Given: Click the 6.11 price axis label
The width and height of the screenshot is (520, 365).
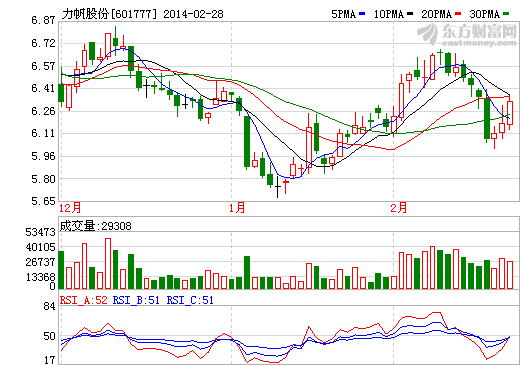Looking at the screenshot, I should (43, 133).
